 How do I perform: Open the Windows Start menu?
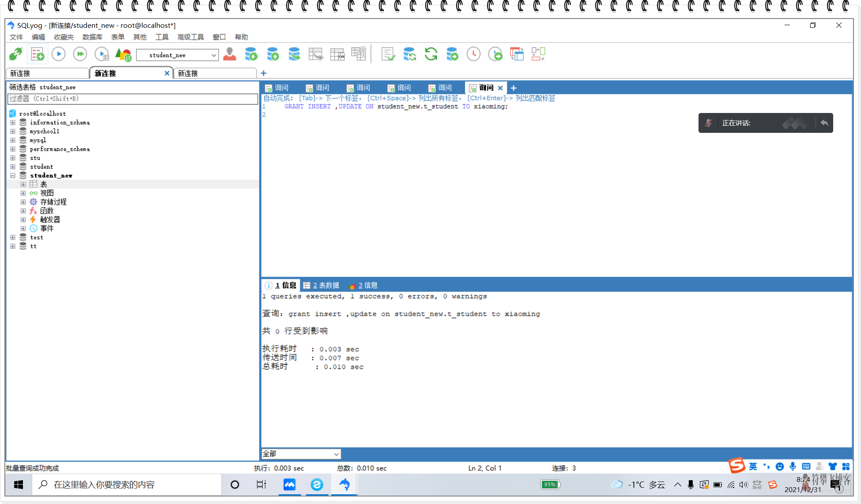point(19,485)
